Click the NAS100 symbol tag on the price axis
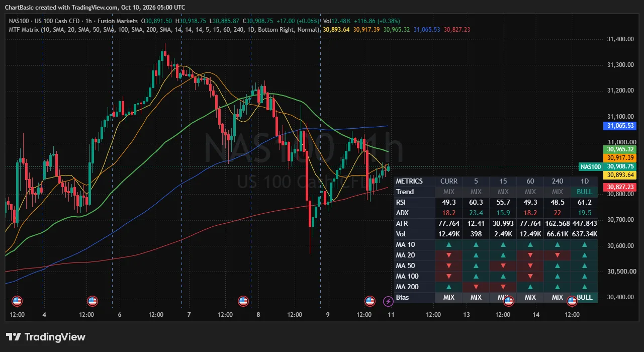Image resolution: width=644 pixels, height=352 pixels. [590, 166]
